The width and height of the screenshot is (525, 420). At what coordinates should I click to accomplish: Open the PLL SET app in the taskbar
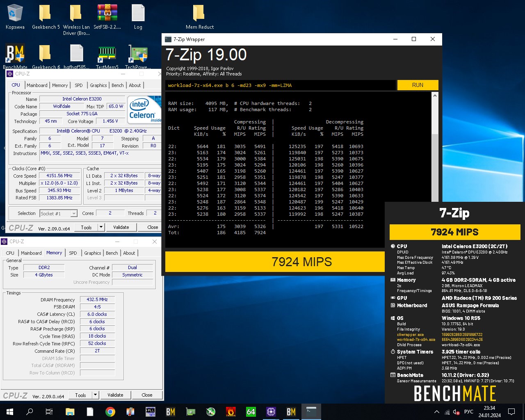click(151, 412)
